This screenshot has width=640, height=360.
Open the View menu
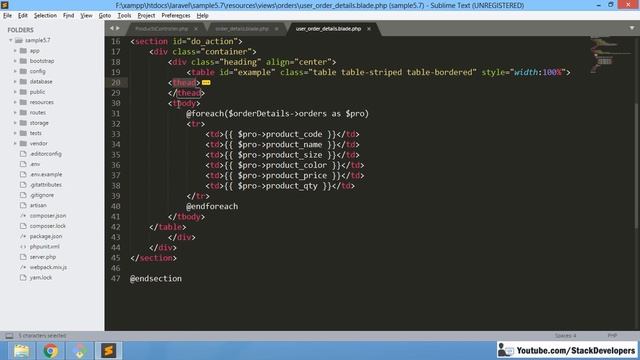point(86,16)
